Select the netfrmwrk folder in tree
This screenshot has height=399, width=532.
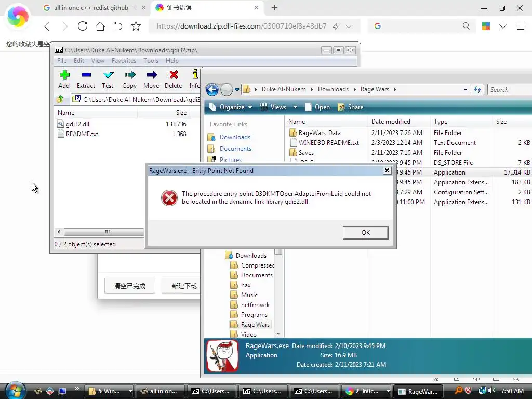coord(255,305)
